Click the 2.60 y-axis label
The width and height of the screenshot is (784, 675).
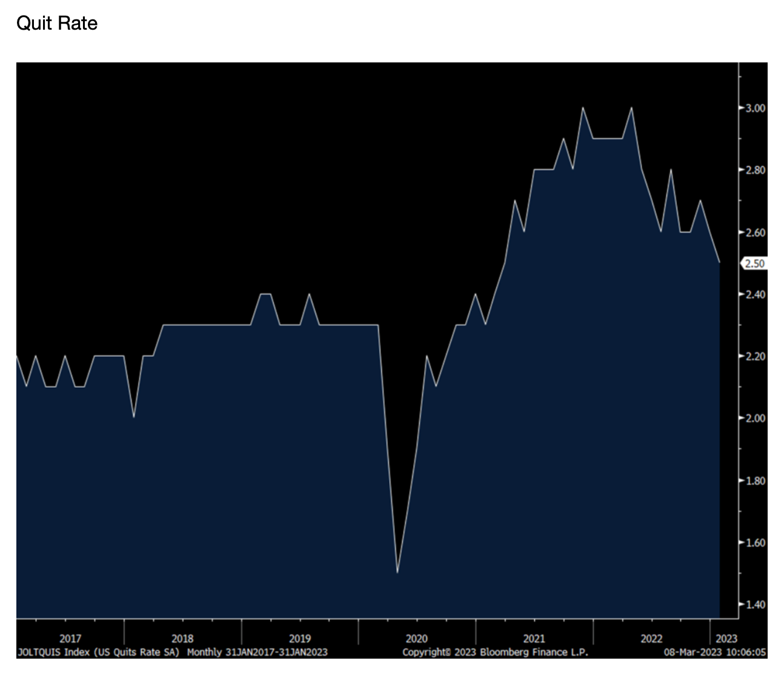coord(756,233)
